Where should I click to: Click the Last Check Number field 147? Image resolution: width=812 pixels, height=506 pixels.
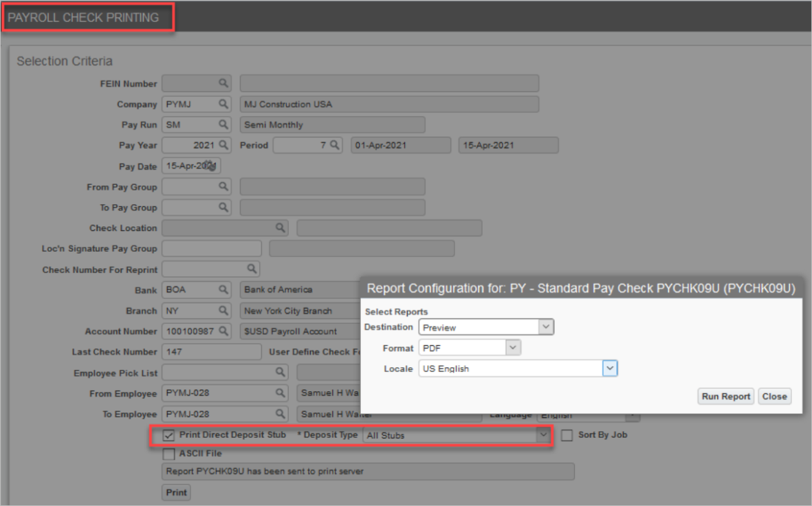(x=212, y=352)
